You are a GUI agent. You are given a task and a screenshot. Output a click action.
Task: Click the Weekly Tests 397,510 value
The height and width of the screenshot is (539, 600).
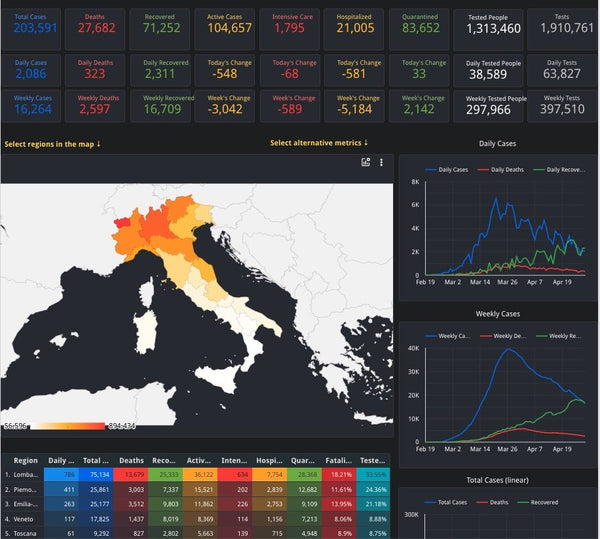[562, 109]
